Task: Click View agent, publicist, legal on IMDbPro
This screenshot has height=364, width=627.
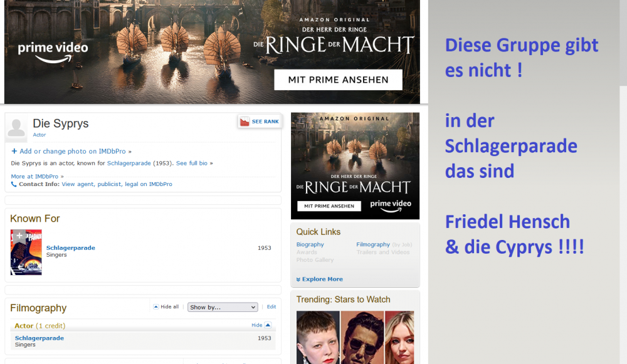Action: [x=117, y=184]
